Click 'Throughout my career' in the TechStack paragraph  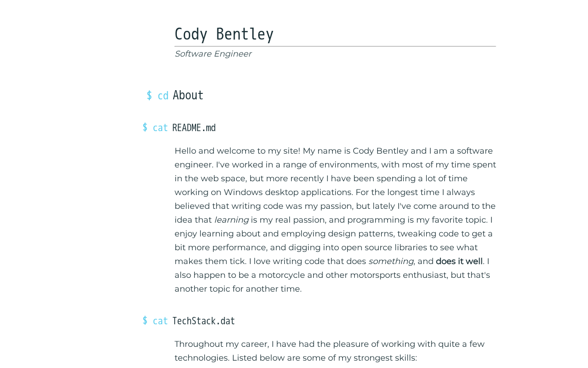pyautogui.click(x=221, y=344)
